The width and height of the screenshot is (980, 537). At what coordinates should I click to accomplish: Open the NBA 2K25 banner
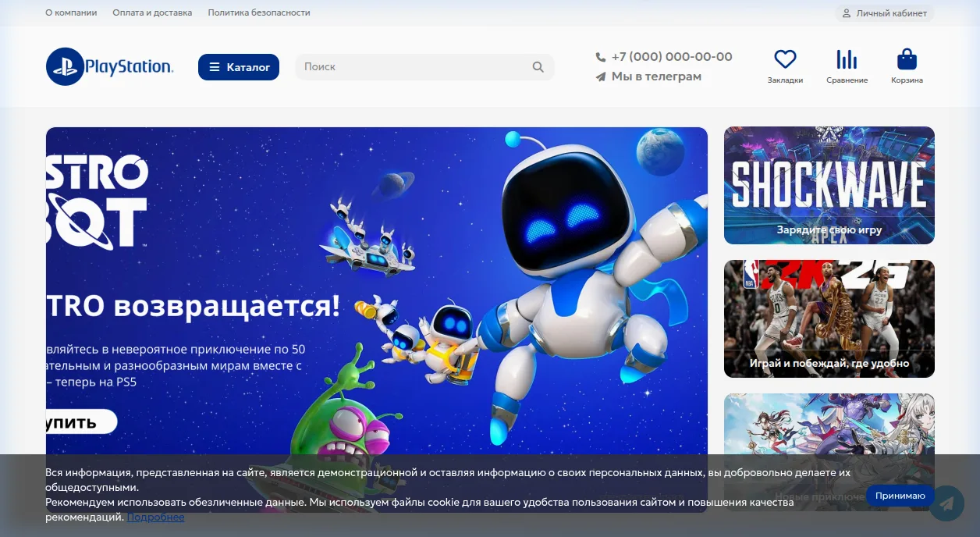[x=829, y=318]
